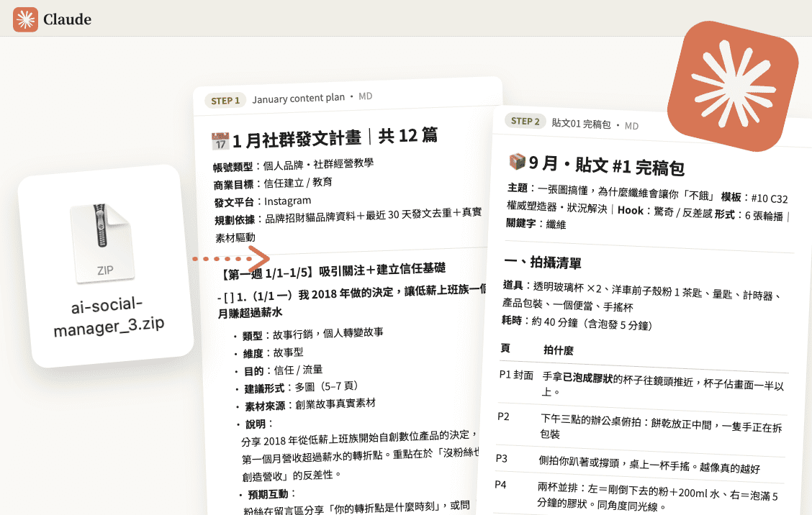
Task: Click the bullet 建議形式：多圖（5–7 頁）
Action: point(301,387)
